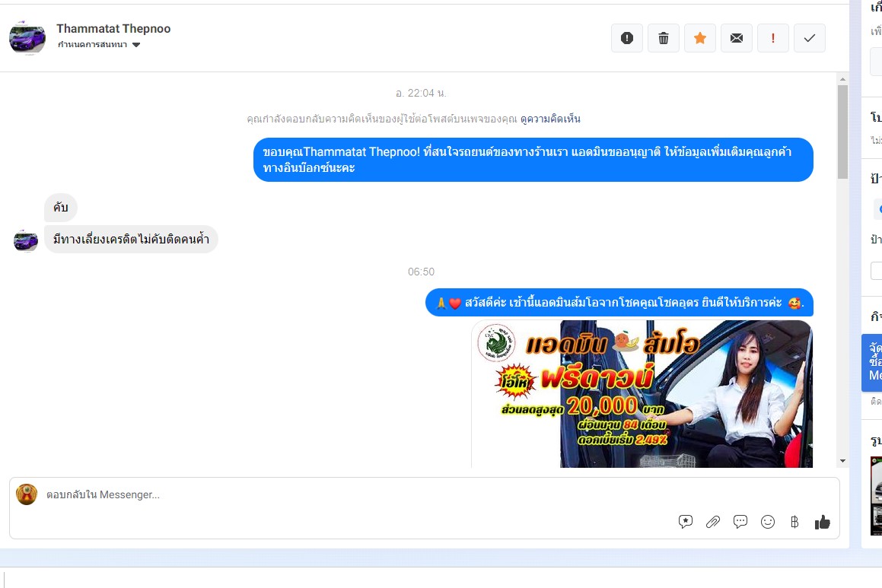Click the baht payment request icon
The image size is (882, 588).
pyautogui.click(x=794, y=523)
